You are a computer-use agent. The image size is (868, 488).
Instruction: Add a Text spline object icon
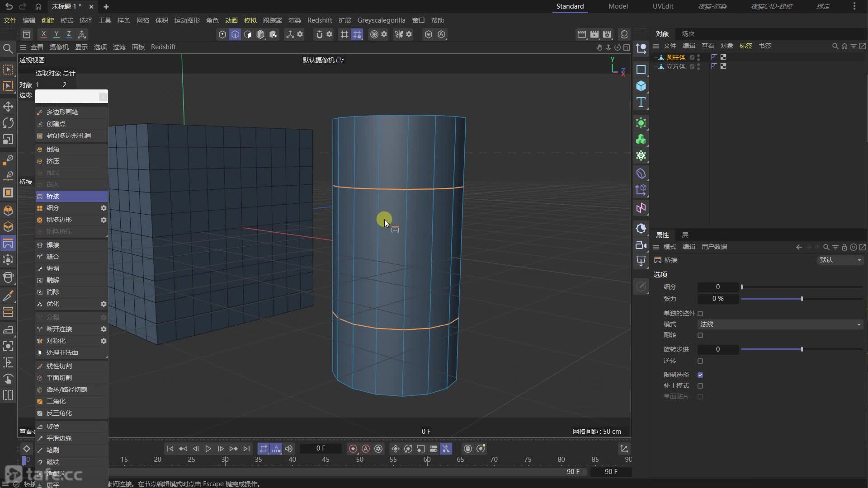tap(641, 103)
